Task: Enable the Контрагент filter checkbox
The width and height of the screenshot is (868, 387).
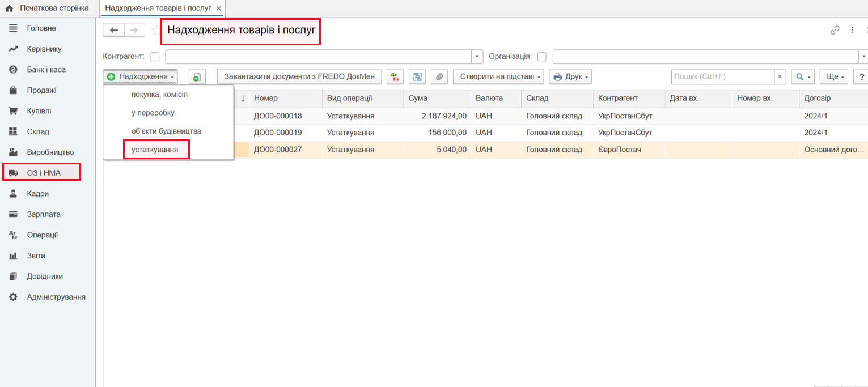Action: point(155,57)
